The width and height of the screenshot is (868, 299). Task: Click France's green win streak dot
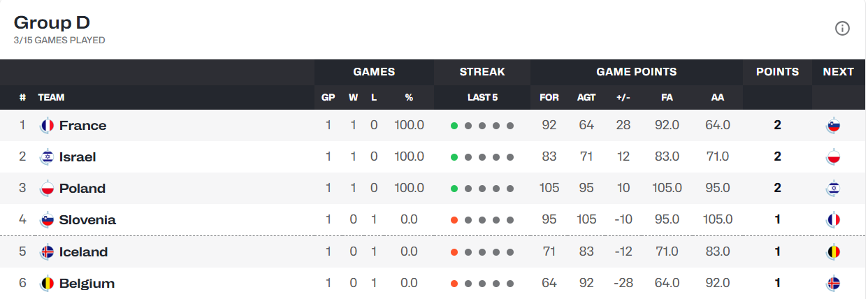(x=454, y=126)
